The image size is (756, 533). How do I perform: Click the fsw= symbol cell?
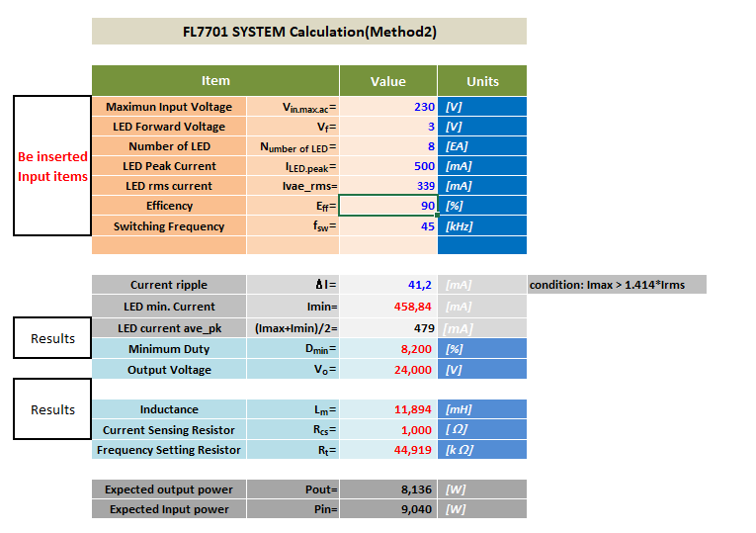(293, 225)
